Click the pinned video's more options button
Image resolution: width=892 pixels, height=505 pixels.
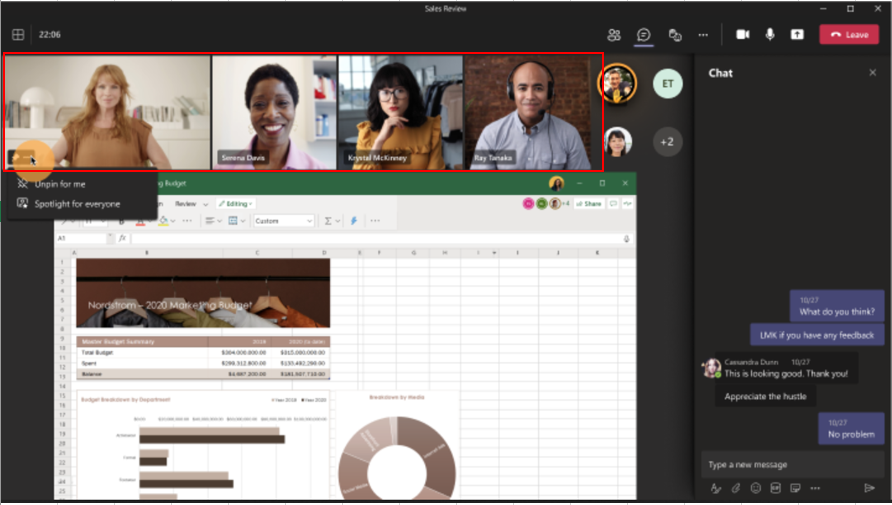click(x=28, y=157)
